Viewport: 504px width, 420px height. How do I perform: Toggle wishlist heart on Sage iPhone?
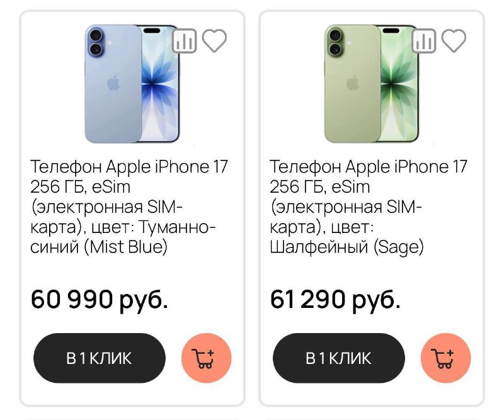(x=452, y=41)
